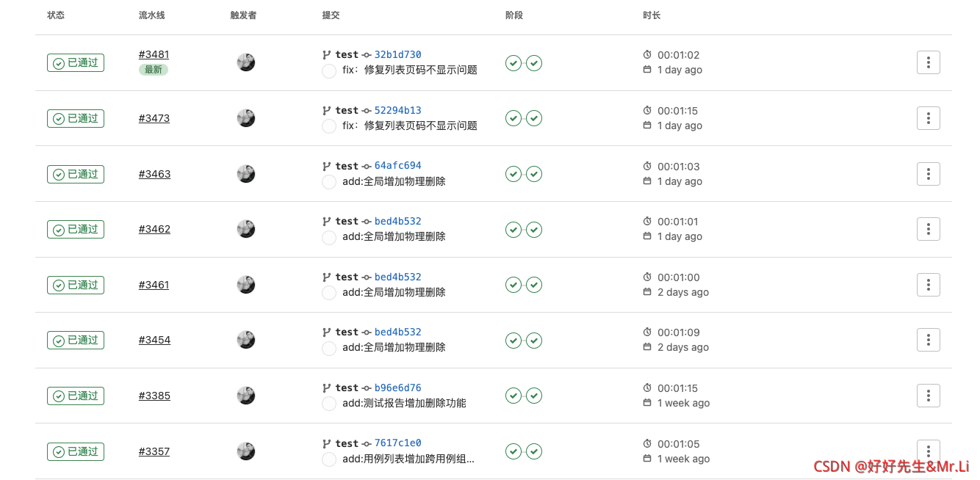
Task: Click trigger user avatar in pipeline #3454 row
Action: click(246, 340)
